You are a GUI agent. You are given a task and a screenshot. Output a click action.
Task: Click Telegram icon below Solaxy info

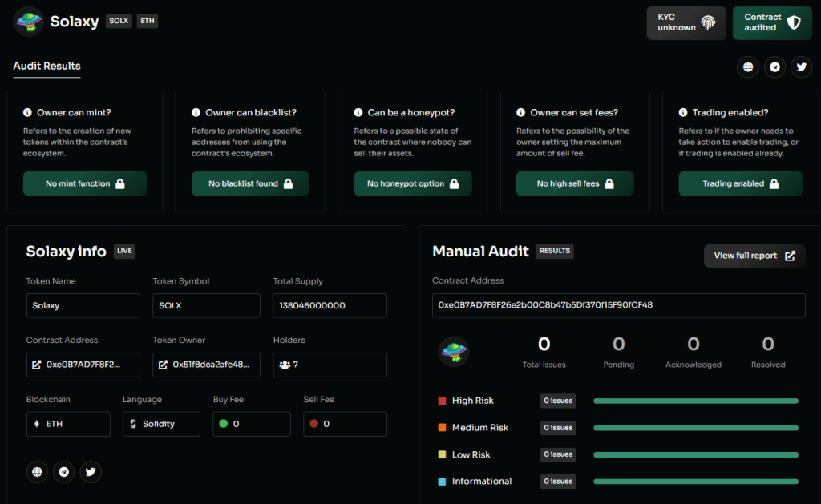(64, 472)
